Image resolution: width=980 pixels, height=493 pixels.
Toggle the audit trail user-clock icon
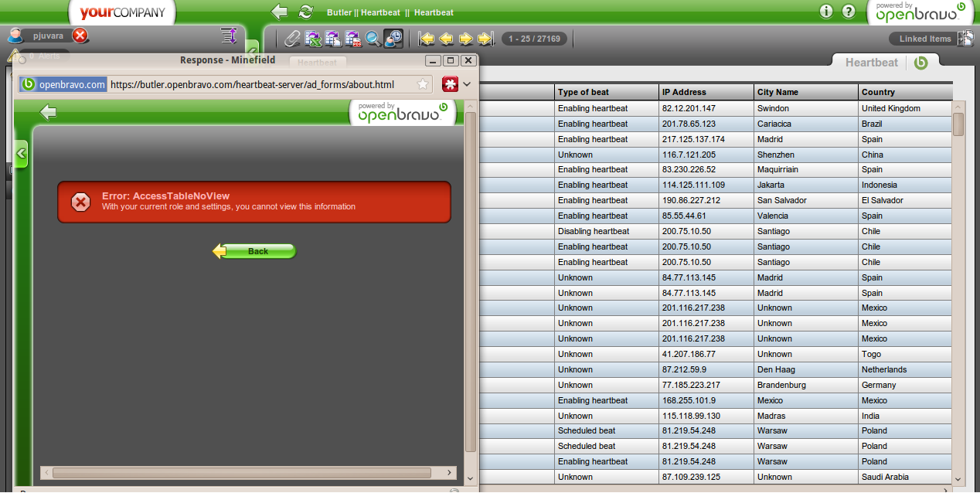click(x=393, y=38)
